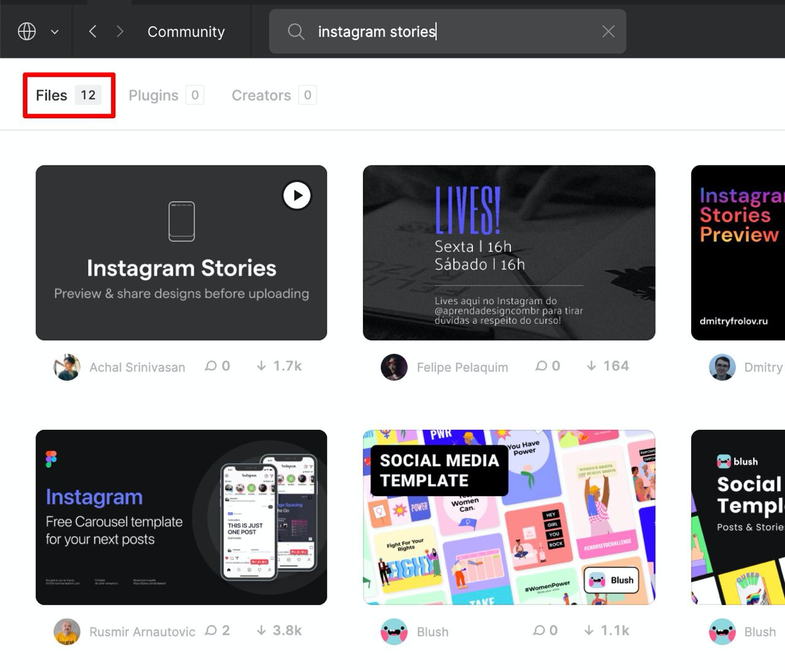Click the 1.1k download count
785x672 pixels.
tap(615, 630)
